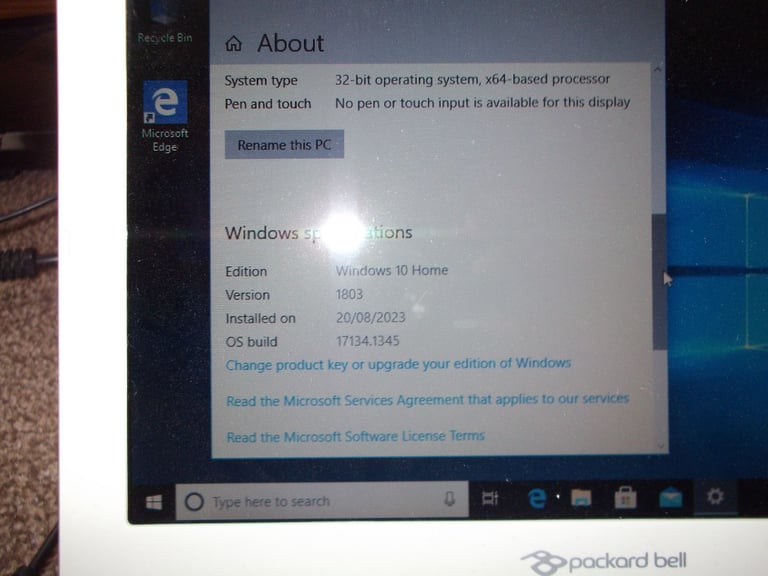Click the Settings gear on taskbar

[x=715, y=497]
